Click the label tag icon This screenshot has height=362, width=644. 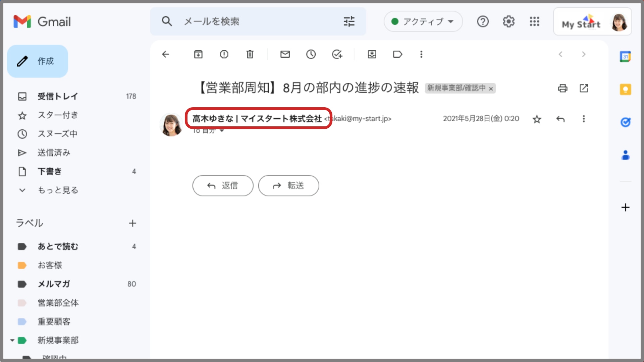[397, 54]
